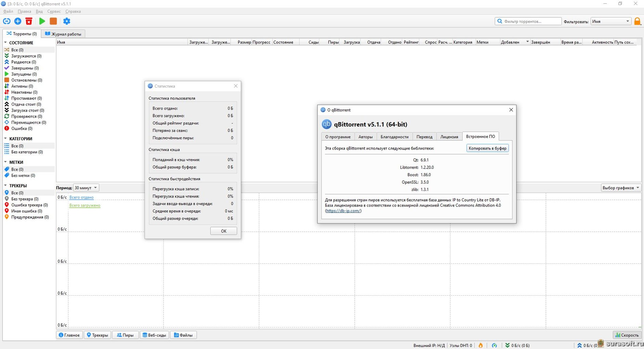
Task: Sort by the Добавлен column header
Action: pyautogui.click(x=514, y=42)
